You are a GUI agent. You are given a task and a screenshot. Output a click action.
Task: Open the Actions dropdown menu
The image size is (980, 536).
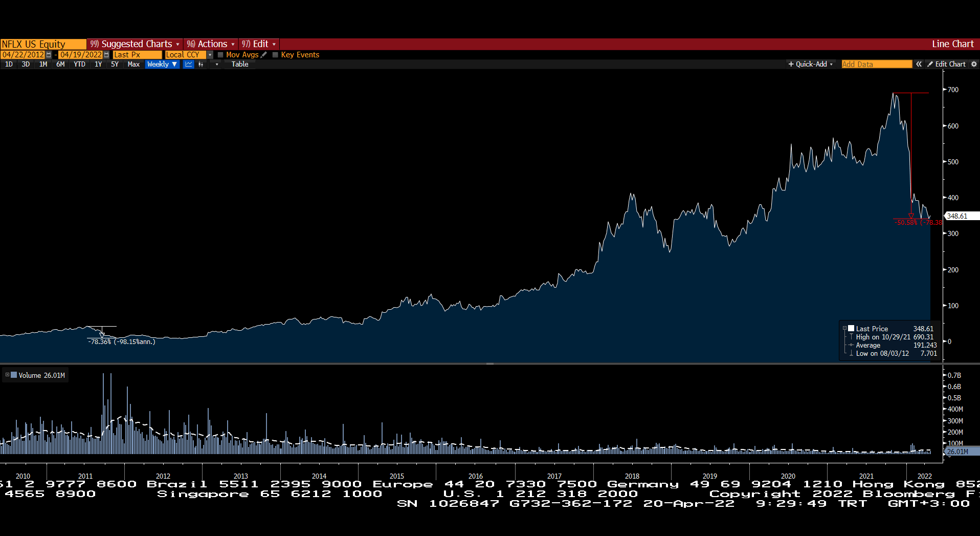point(211,44)
